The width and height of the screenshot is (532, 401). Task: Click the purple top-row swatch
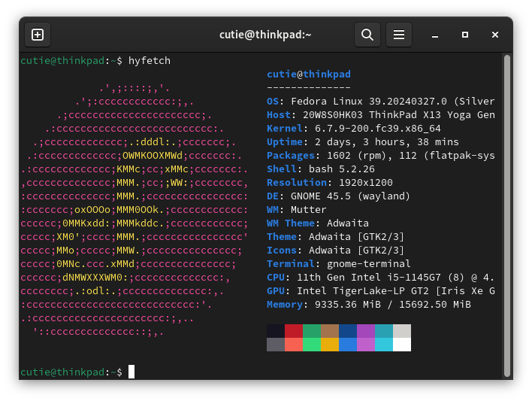coord(366,331)
